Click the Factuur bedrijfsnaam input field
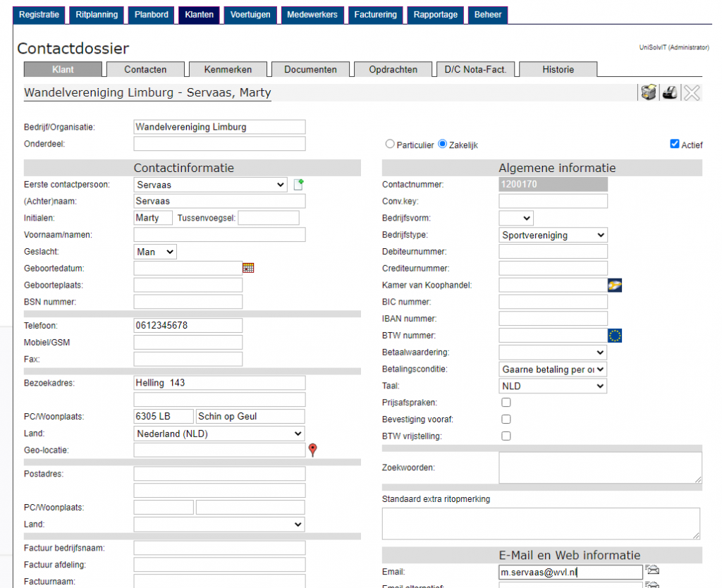722x588 pixels. pos(219,548)
